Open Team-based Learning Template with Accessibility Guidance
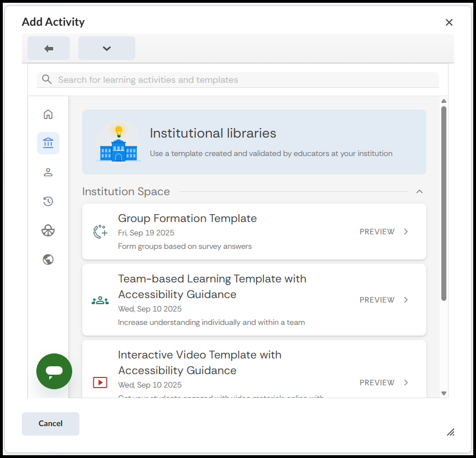This screenshot has width=476, height=458. 212,286
